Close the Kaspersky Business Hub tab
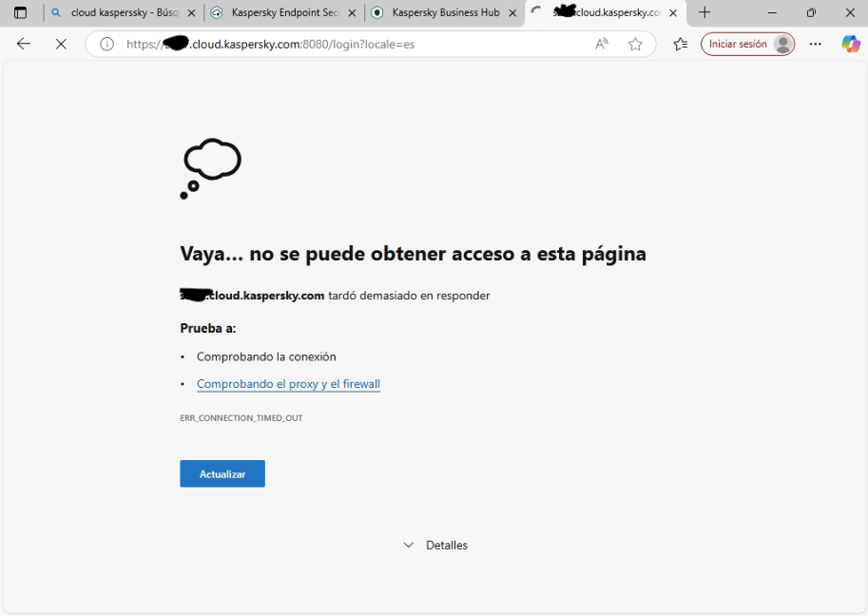The width and height of the screenshot is (868, 616). (x=512, y=13)
